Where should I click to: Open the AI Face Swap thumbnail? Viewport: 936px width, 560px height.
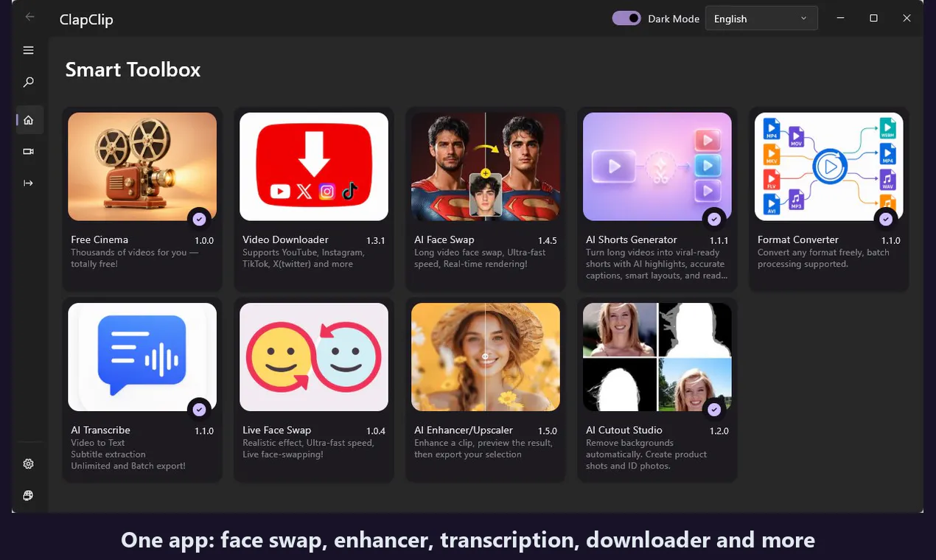[486, 167]
